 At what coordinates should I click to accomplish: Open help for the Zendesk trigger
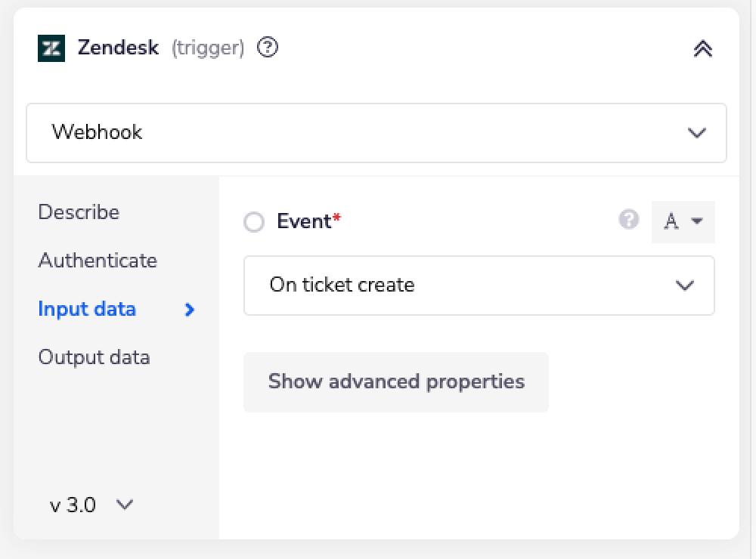pyautogui.click(x=268, y=48)
